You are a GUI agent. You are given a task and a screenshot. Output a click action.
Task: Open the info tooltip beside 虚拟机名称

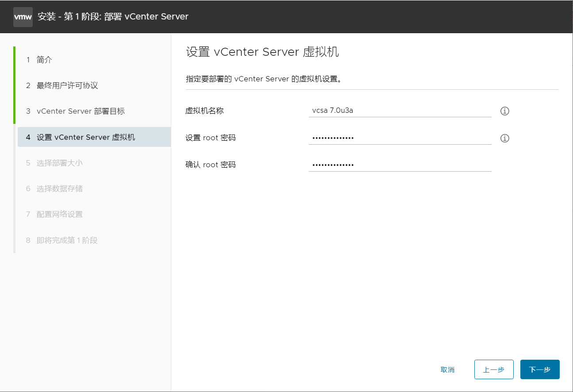pyautogui.click(x=504, y=111)
